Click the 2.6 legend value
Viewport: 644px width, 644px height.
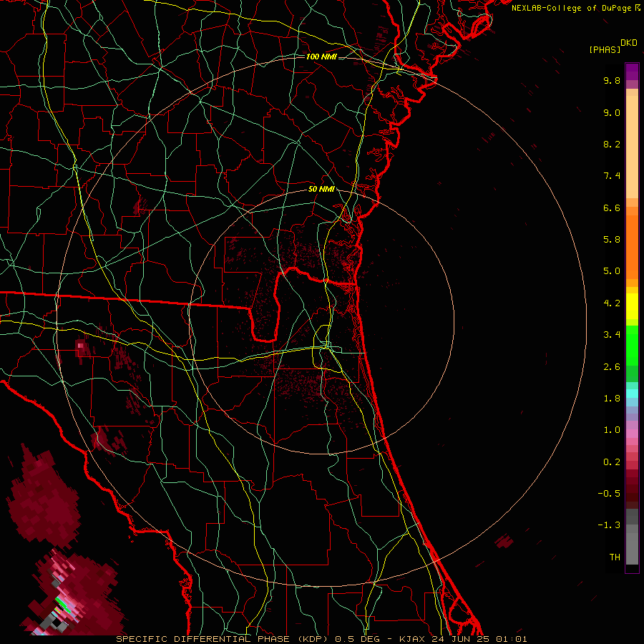612,367
